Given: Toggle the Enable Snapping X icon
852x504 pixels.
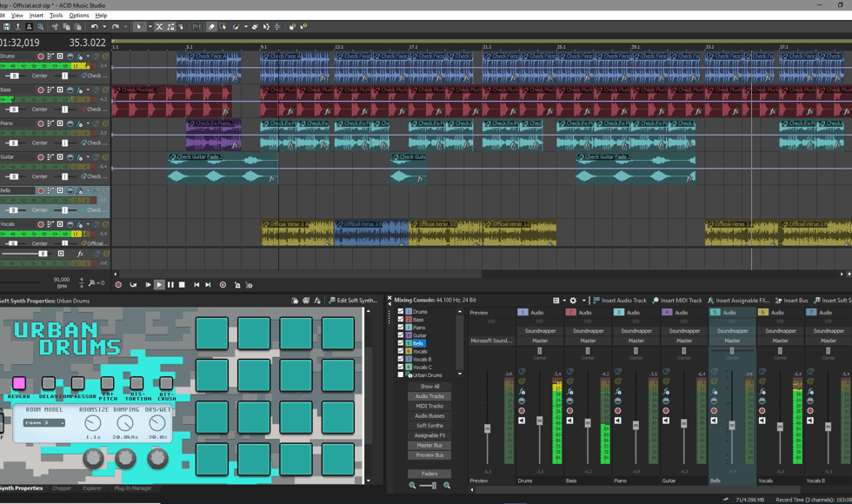Looking at the screenshot, I should (159, 27).
